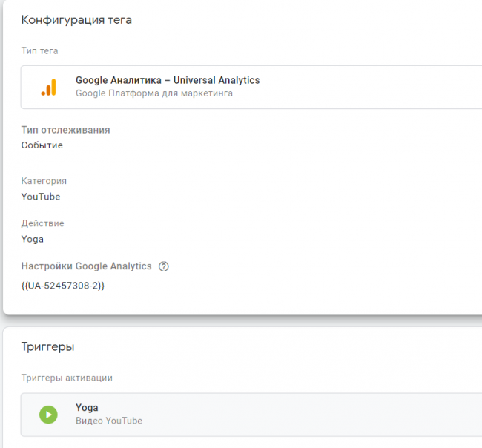Click empty space in the Yoga trigger row

[311, 415]
